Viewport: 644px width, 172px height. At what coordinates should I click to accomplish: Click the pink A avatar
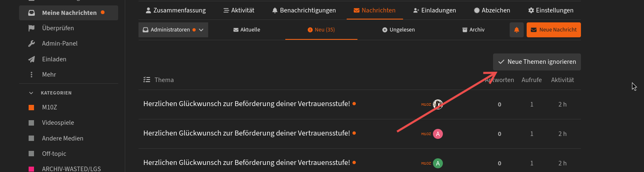click(x=438, y=134)
